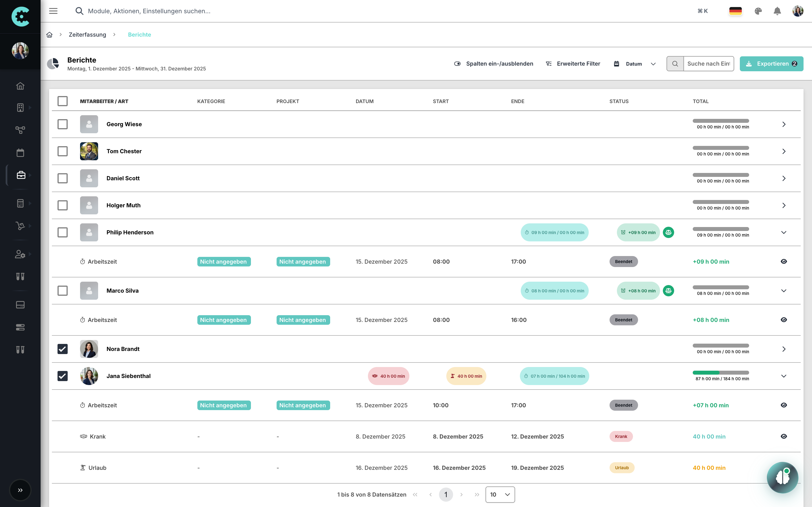Click the home breadcrumb icon
Viewport: 812px width, 507px height.
tap(49, 35)
